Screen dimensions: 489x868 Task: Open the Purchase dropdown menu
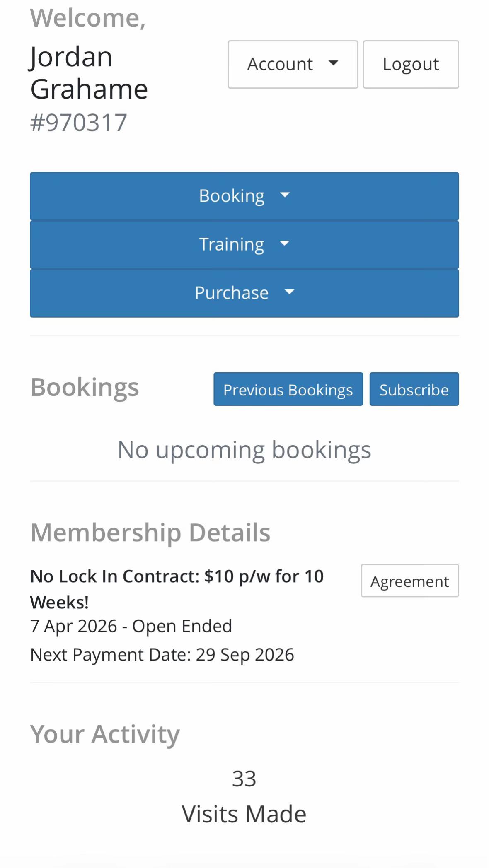click(244, 293)
